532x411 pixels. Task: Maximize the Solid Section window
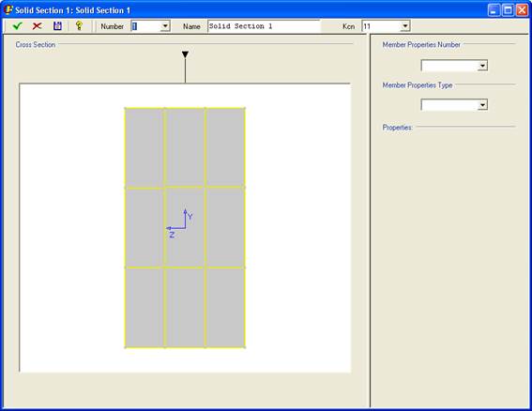pyautogui.click(x=508, y=10)
